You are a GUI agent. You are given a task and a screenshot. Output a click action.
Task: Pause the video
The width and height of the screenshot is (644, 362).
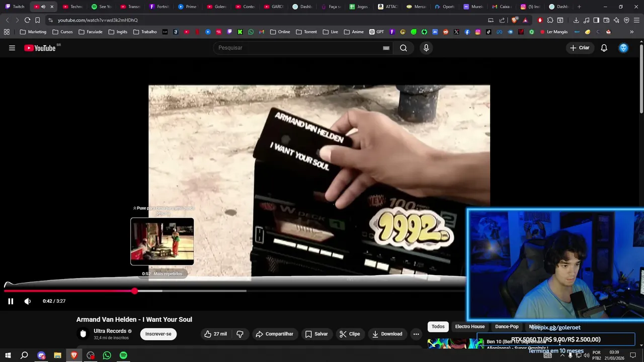11,301
